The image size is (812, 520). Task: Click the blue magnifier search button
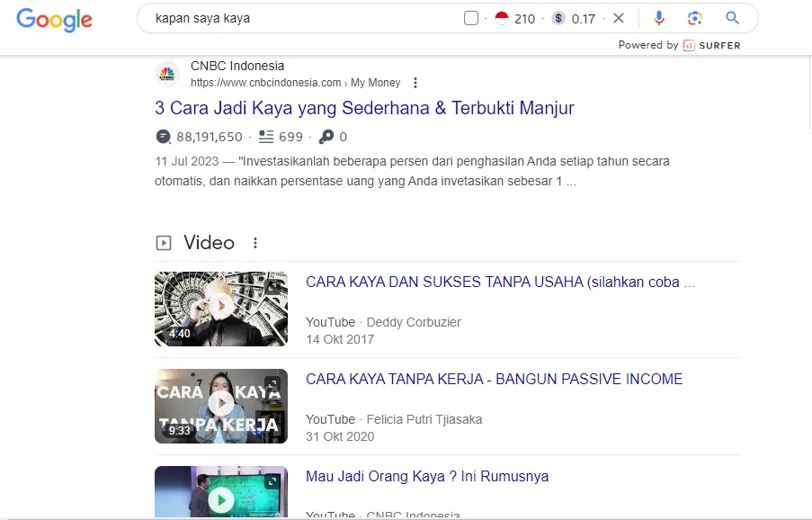coord(732,18)
